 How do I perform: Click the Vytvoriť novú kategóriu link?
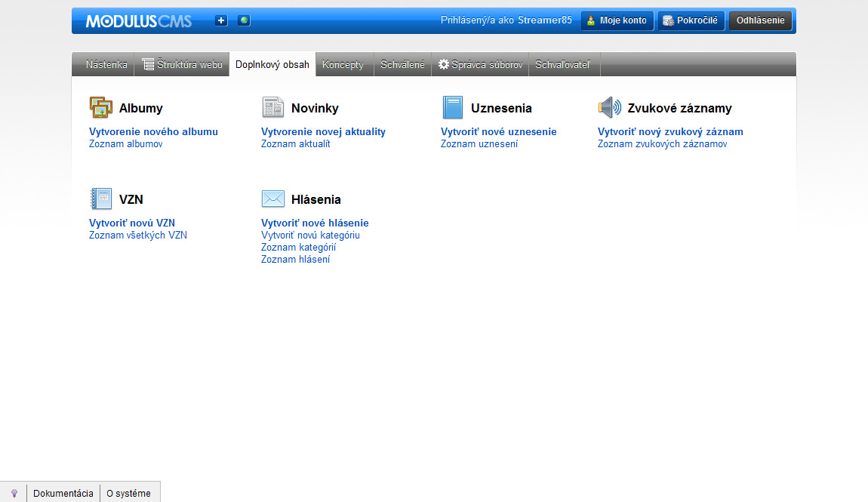(x=310, y=235)
